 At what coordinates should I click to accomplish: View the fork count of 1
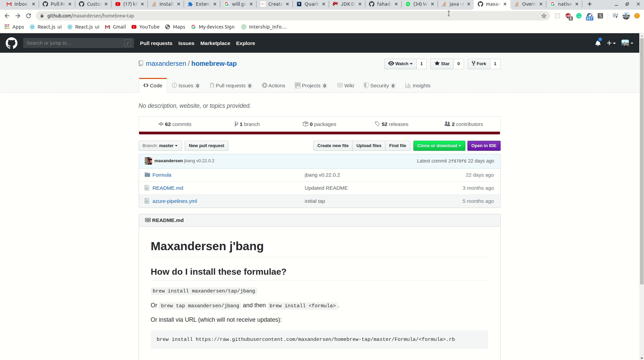pyautogui.click(x=495, y=64)
